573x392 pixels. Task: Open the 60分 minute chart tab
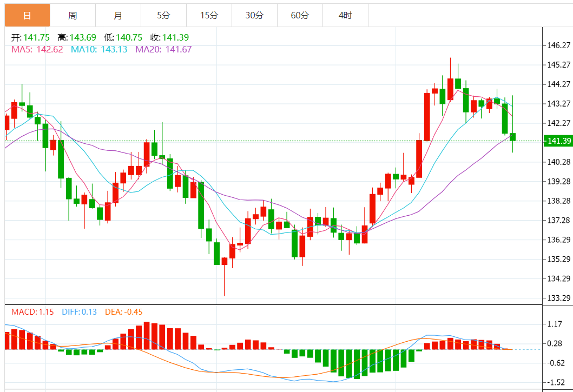point(300,15)
